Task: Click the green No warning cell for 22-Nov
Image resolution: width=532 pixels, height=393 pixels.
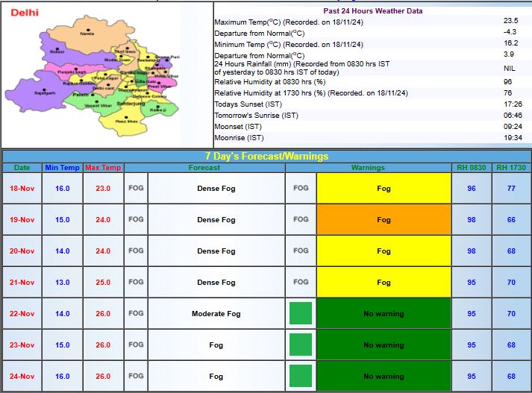Action: pyautogui.click(x=384, y=313)
